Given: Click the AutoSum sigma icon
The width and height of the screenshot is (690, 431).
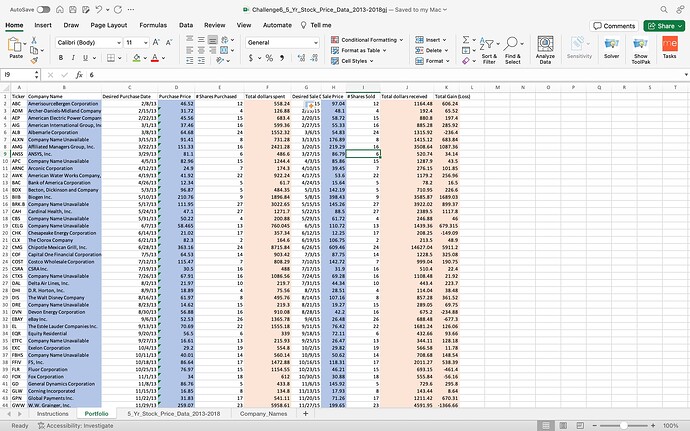Looking at the screenshot, I should [x=466, y=40].
